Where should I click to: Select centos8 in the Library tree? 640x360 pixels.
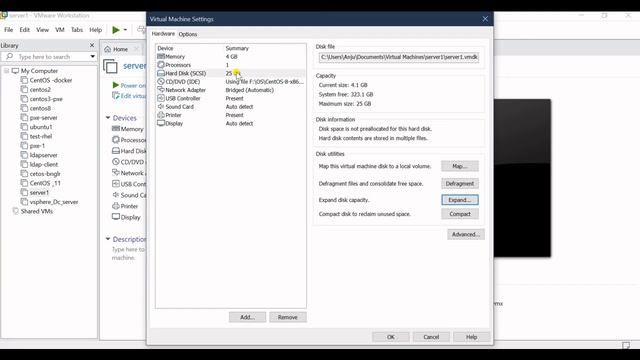click(x=40, y=108)
